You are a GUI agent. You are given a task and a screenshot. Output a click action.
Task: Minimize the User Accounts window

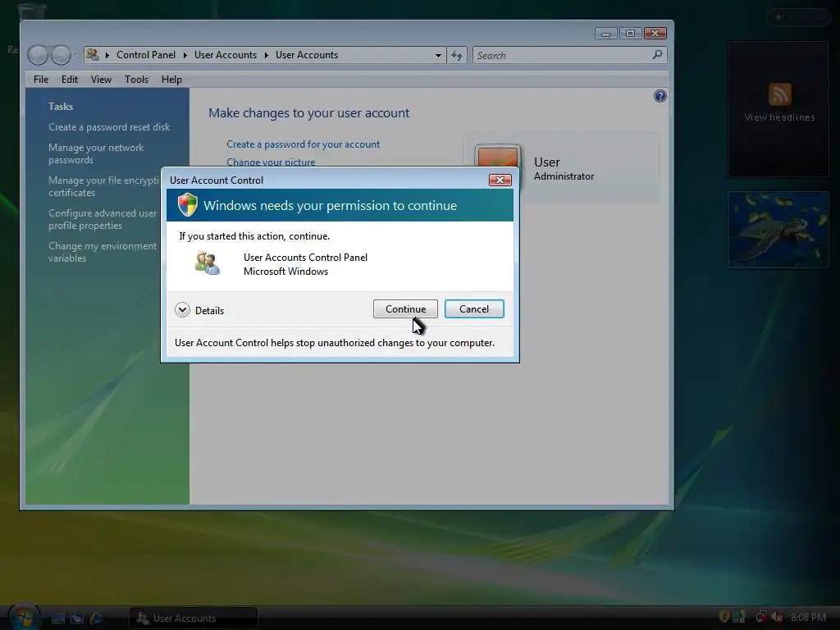click(x=606, y=34)
